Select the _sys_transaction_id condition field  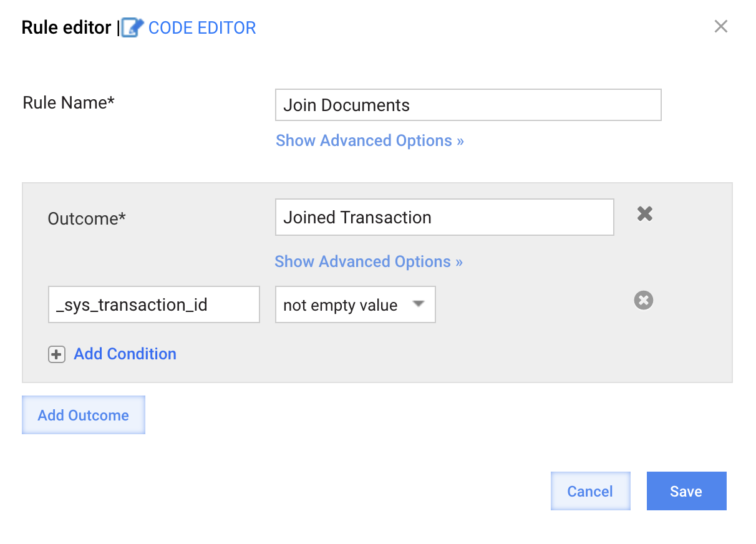[154, 304]
